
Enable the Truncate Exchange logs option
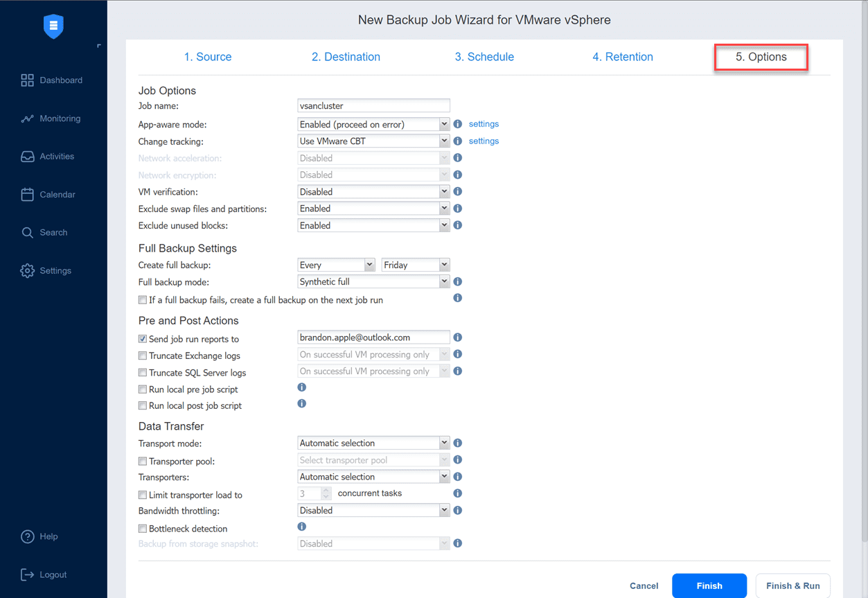click(x=142, y=355)
